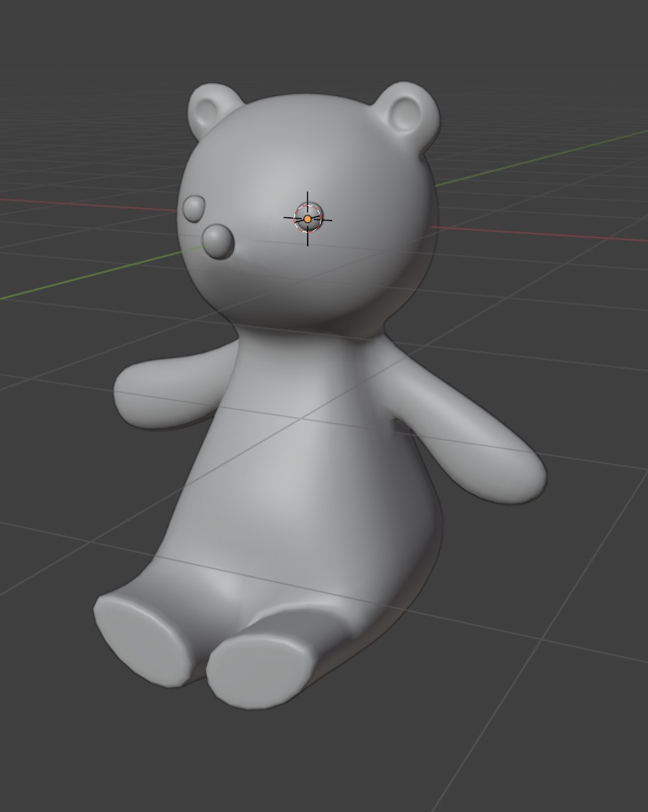Select the orange origin dot inside the 3D cursor

(x=308, y=219)
